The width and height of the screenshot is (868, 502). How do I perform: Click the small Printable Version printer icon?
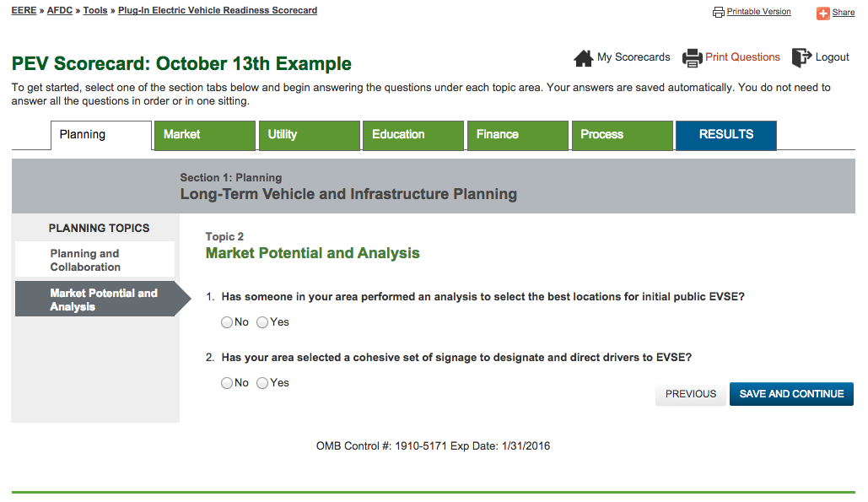pyautogui.click(x=719, y=13)
